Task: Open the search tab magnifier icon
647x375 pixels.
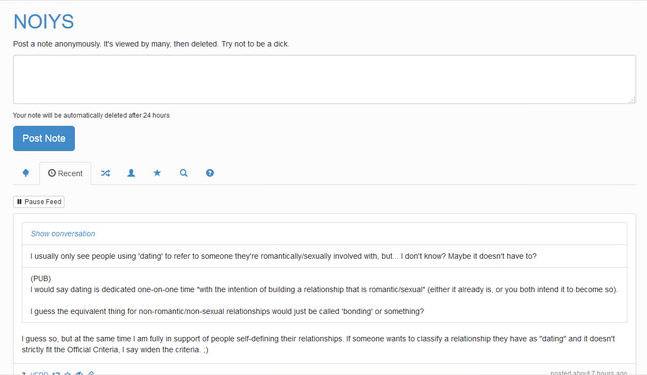Action: click(184, 173)
